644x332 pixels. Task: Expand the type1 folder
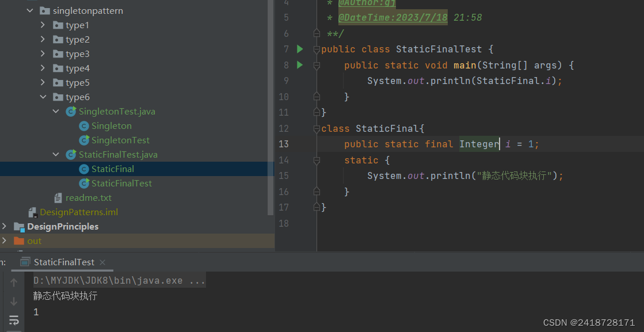click(43, 25)
